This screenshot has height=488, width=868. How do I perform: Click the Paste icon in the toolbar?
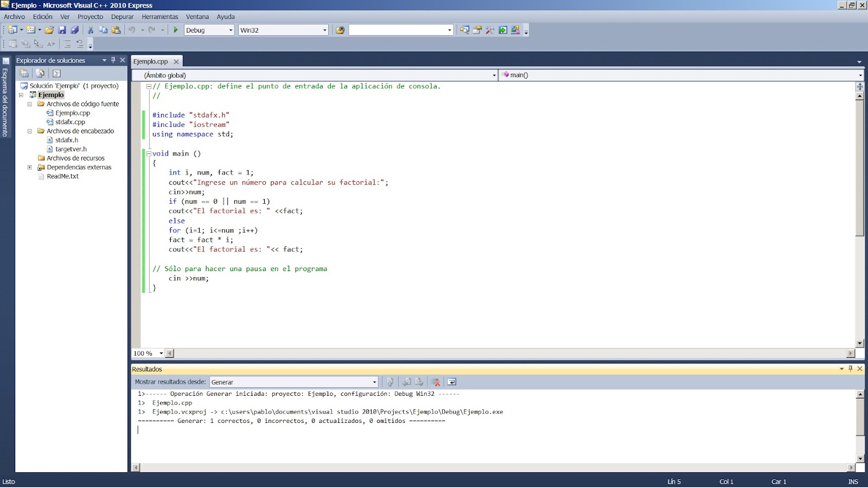tap(116, 30)
